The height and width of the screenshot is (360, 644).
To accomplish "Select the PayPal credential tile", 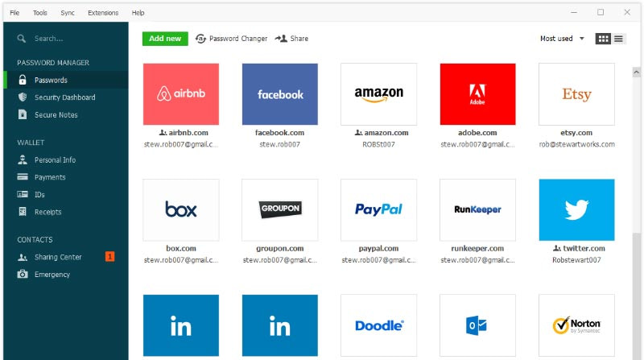I will tap(378, 209).
